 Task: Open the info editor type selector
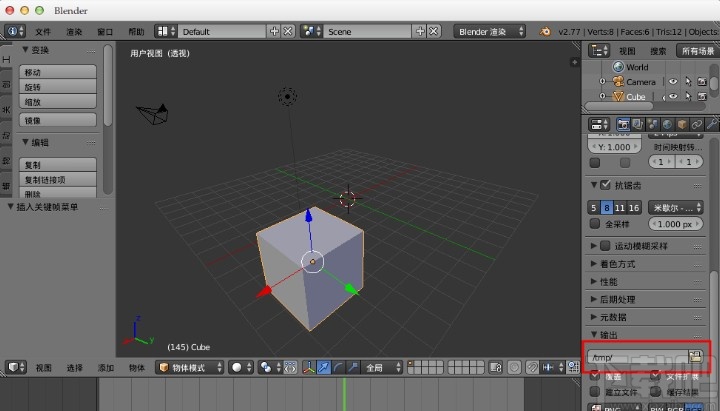coord(14,31)
